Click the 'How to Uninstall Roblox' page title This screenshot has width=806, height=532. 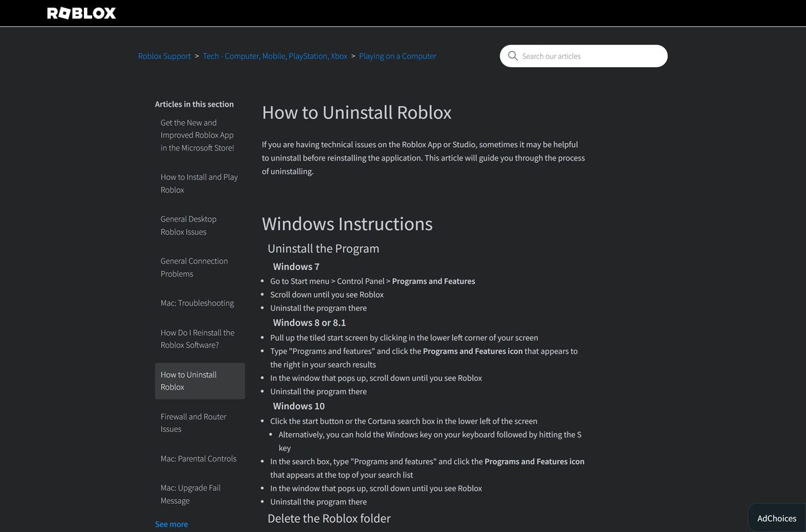click(x=357, y=112)
